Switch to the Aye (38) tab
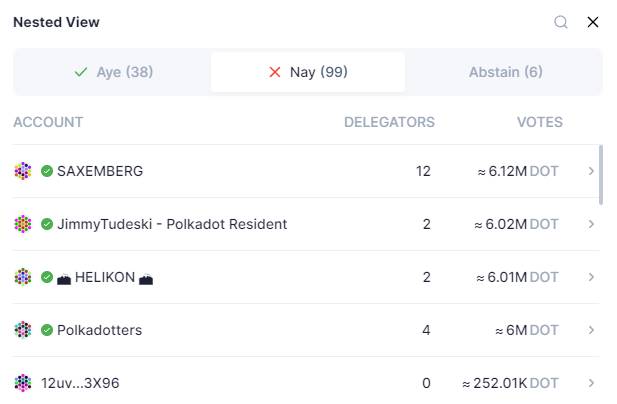Viewport: 617px width, 404px height. click(x=113, y=72)
